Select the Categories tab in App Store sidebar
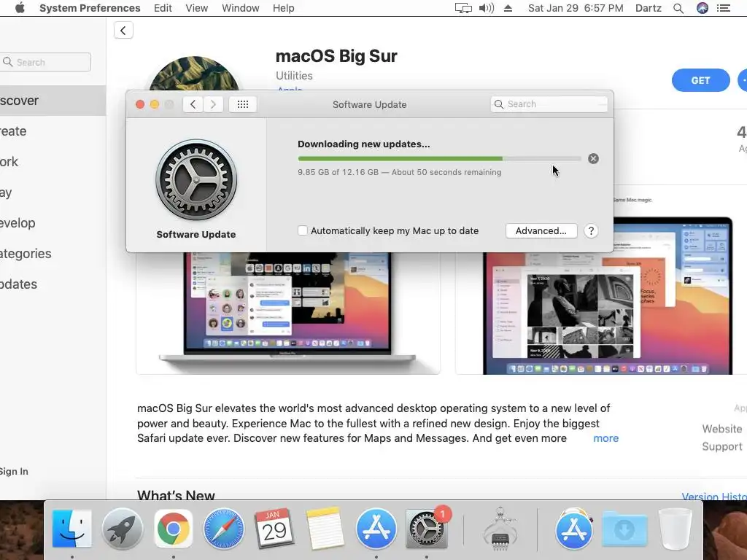The width and height of the screenshot is (747, 560). [53, 253]
